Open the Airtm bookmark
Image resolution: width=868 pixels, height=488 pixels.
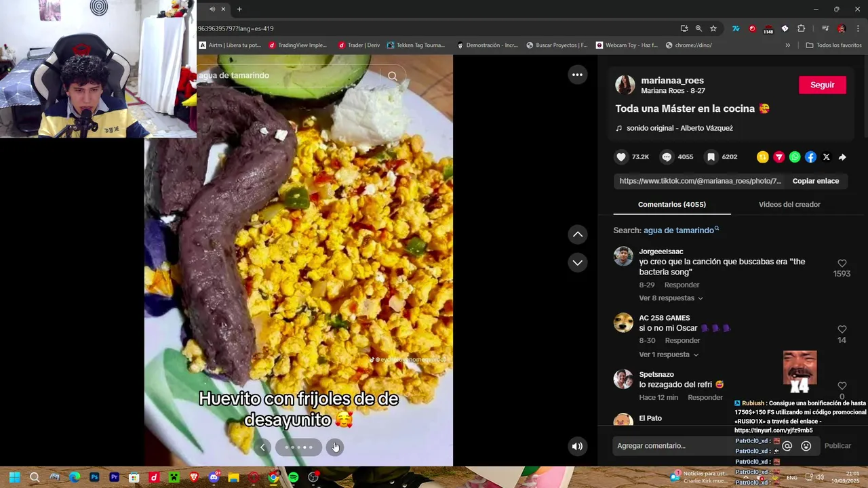coord(230,45)
